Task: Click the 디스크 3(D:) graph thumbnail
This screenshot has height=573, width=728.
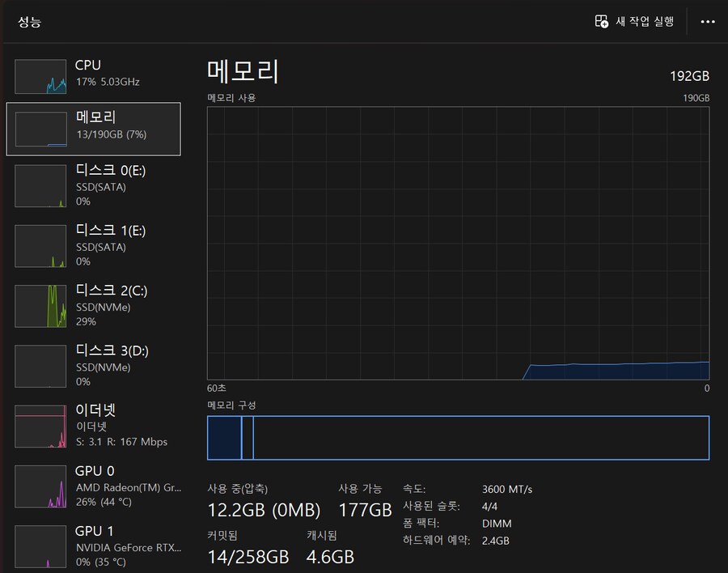Action: coord(40,366)
